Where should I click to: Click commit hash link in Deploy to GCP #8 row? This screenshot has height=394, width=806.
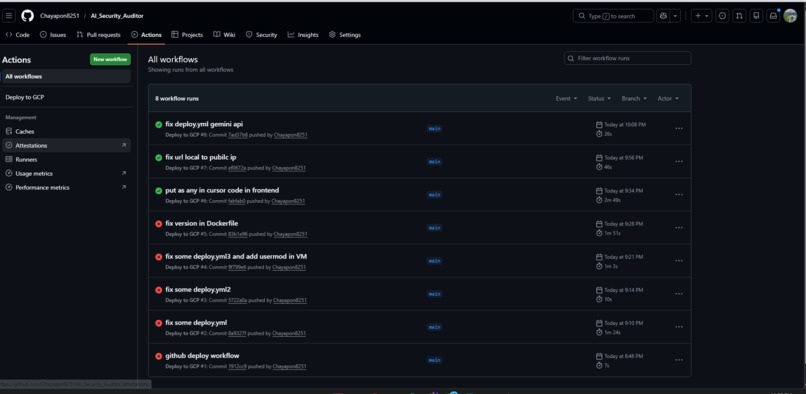click(x=238, y=135)
